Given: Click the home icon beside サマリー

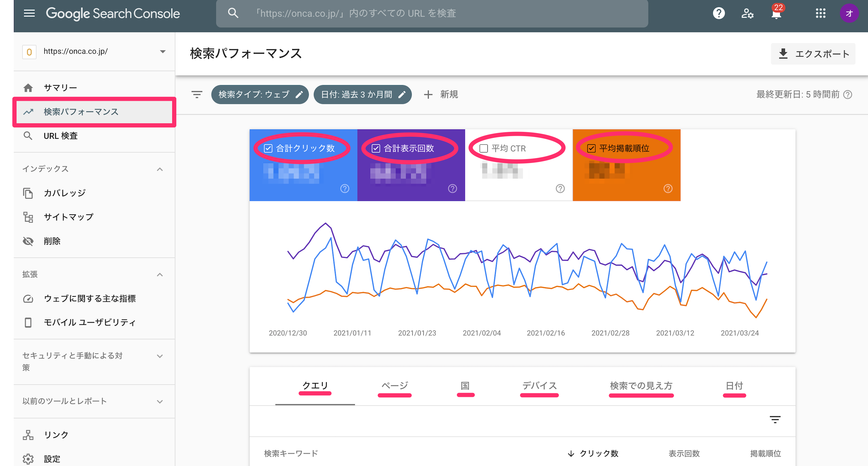Looking at the screenshot, I should coord(28,88).
